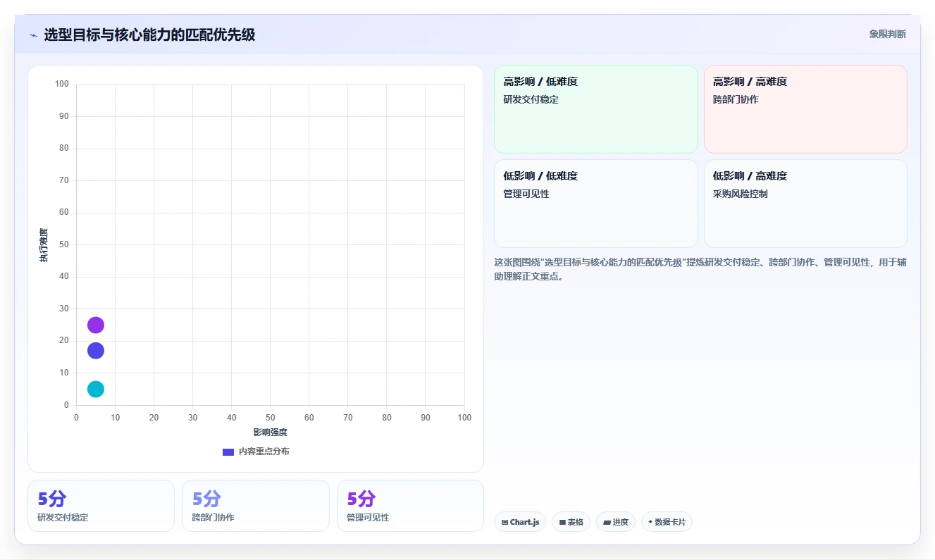The height and width of the screenshot is (560, 935).
Task: Click the 数据卡片 sparkle icon
Action: 650,522
